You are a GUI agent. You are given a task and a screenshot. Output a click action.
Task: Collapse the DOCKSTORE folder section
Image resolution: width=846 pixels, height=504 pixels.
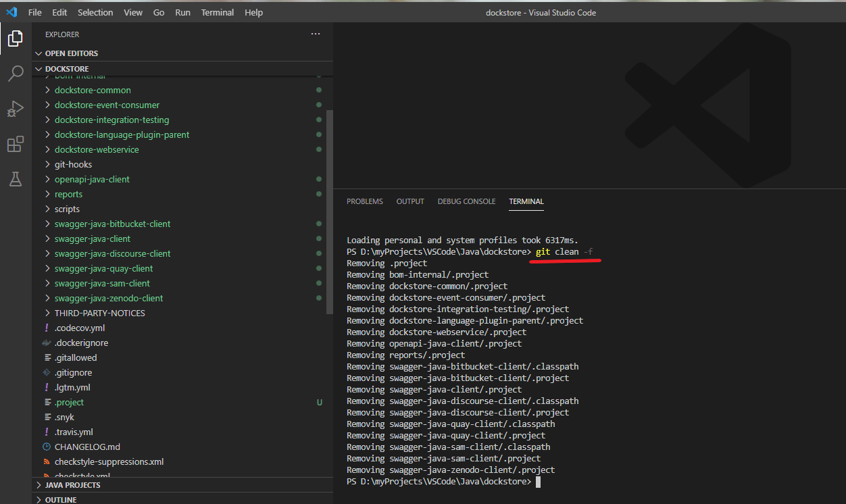tap(182, 68)
